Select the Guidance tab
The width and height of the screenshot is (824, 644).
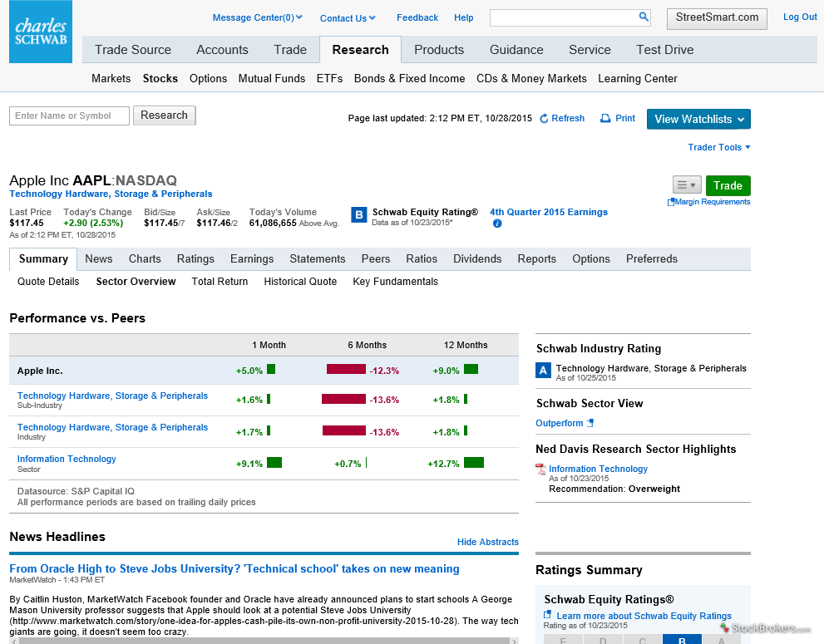click(x=516, y=50)
